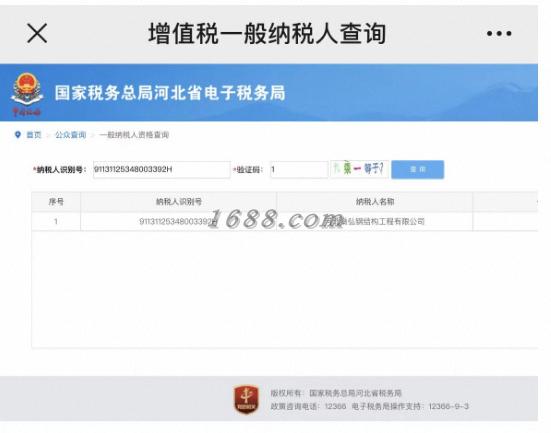Click the 纳税人名称 column header

[x=375, y=202]
